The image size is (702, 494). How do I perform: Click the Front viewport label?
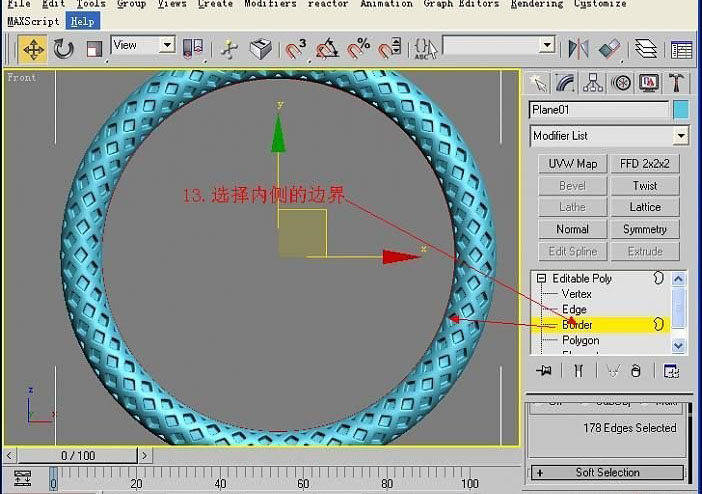(21, 77)
